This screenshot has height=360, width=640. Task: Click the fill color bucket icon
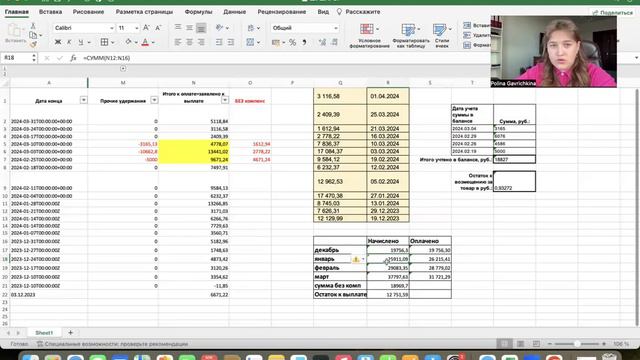129,42
